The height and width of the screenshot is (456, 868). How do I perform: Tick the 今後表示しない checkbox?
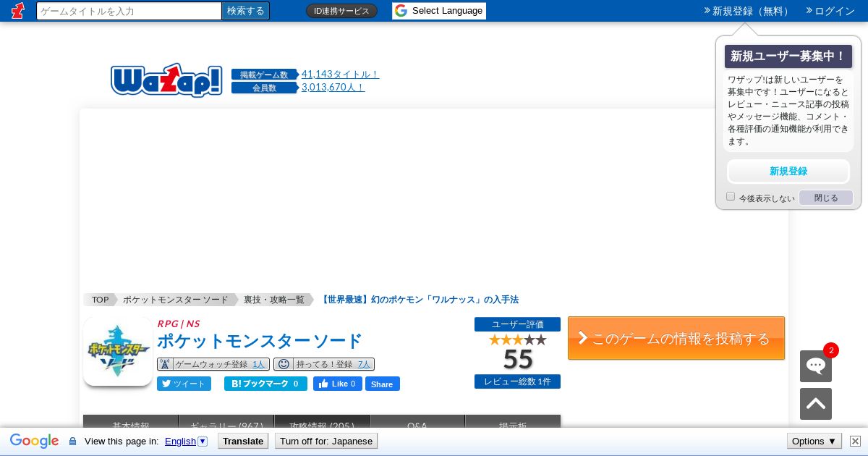(731, 197)
